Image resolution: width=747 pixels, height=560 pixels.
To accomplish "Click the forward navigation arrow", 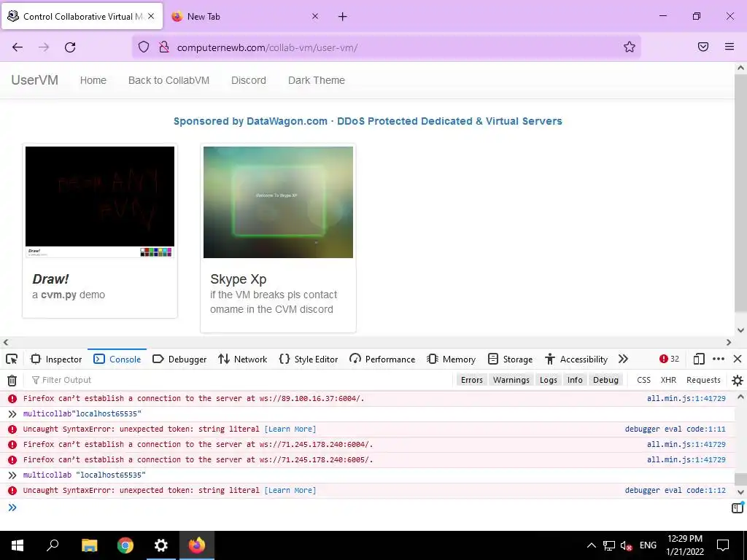I will [44, 47].
